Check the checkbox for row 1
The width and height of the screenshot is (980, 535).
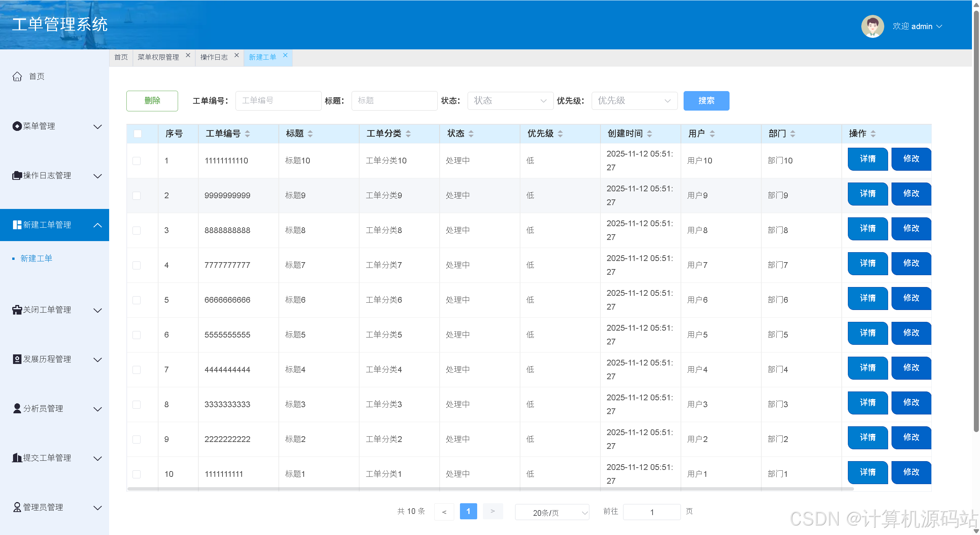click(137, 161)
